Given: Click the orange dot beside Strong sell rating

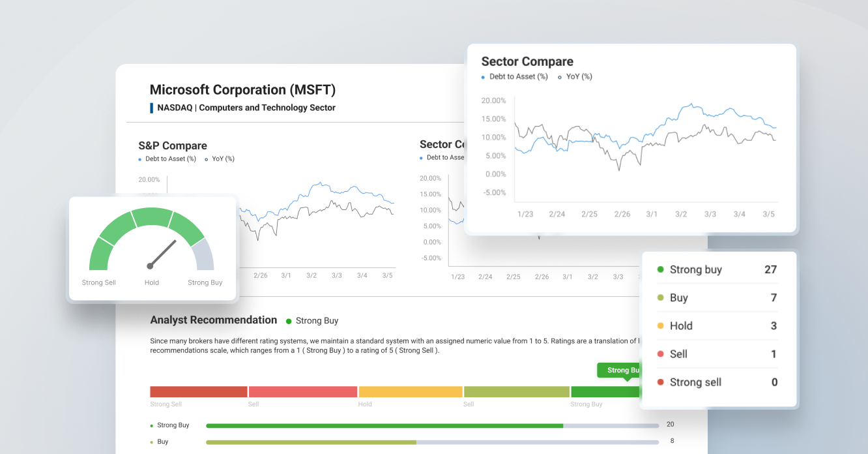Looking at the screenshot, I should click(x=662, y=382).
